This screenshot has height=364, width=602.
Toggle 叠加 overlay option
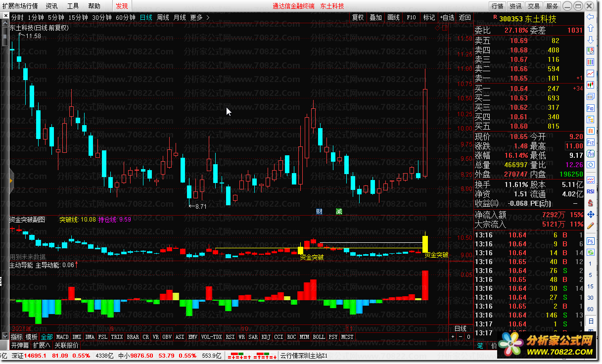(376, 17)
